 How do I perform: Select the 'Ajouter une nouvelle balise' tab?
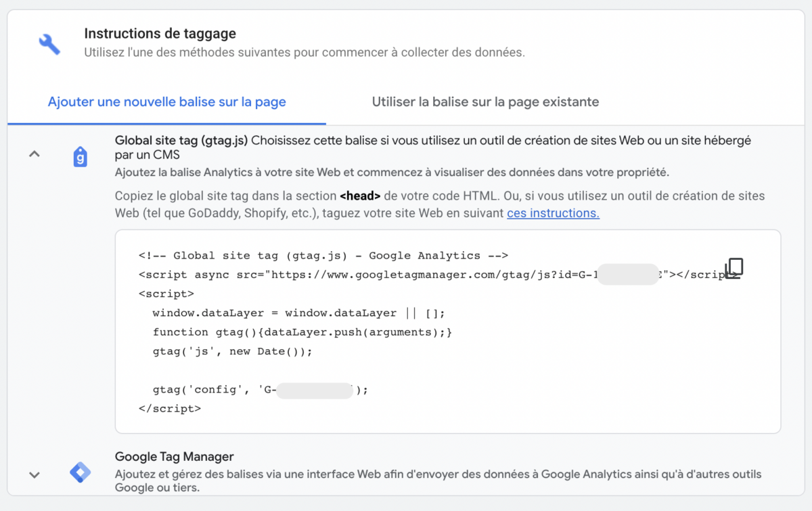[x=166, y=102]
